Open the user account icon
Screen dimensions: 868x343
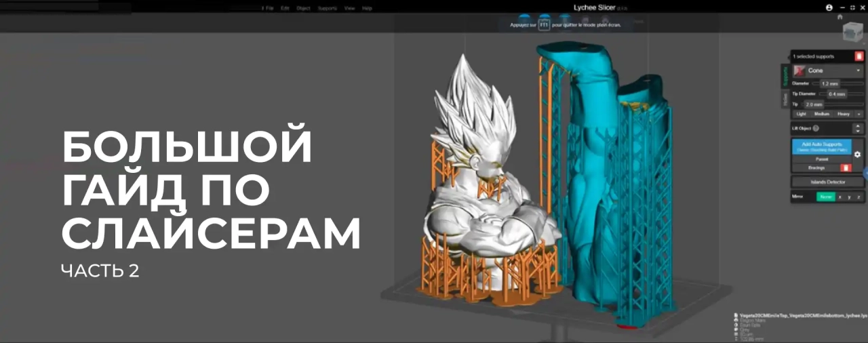pos(829,7)
